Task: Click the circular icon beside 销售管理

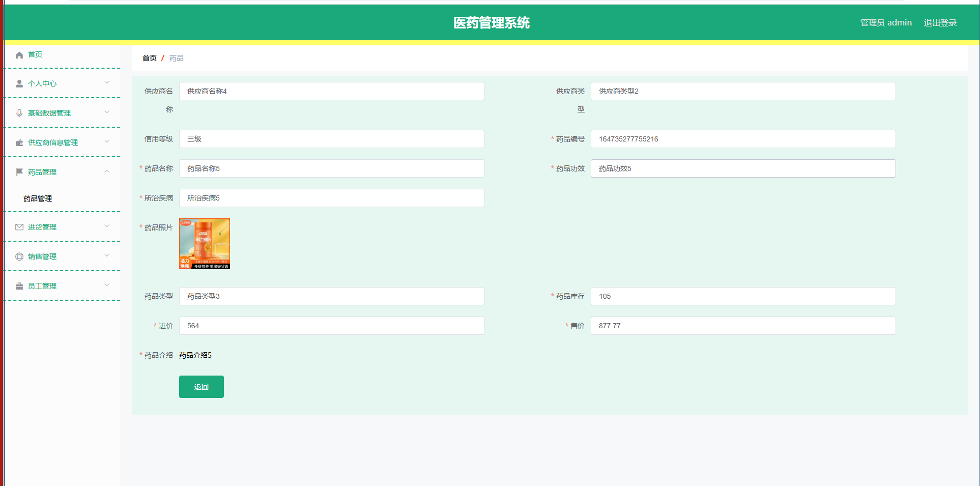Action: pyautogui.click(x=19, y=256)
